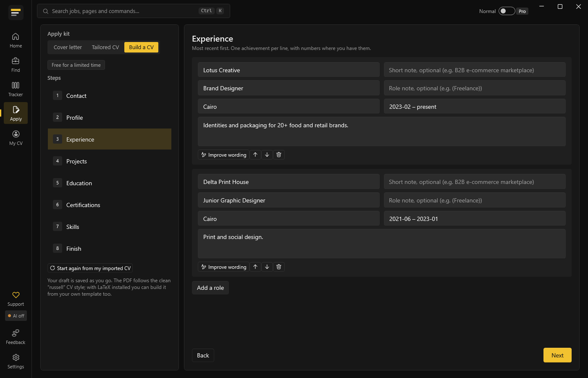Go to step 1 Contact
Screen dimensions: 588x378
[x=110, y=96]
